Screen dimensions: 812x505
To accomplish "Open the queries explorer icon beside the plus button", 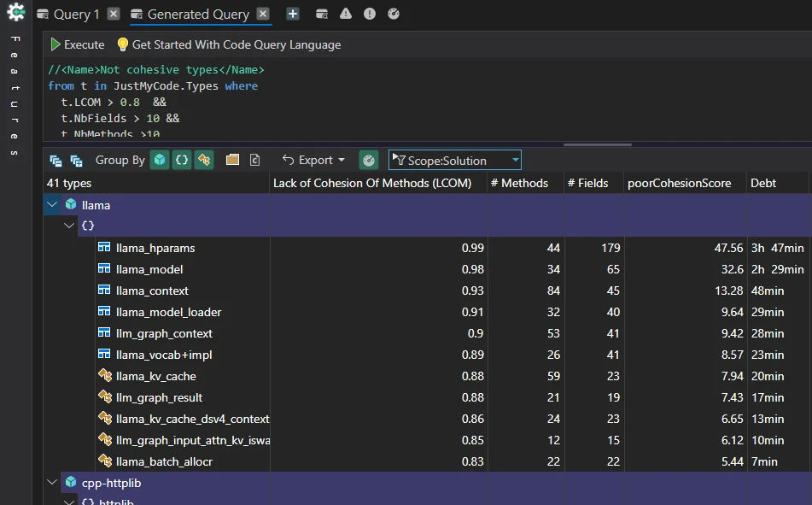I will click(322, 14).
